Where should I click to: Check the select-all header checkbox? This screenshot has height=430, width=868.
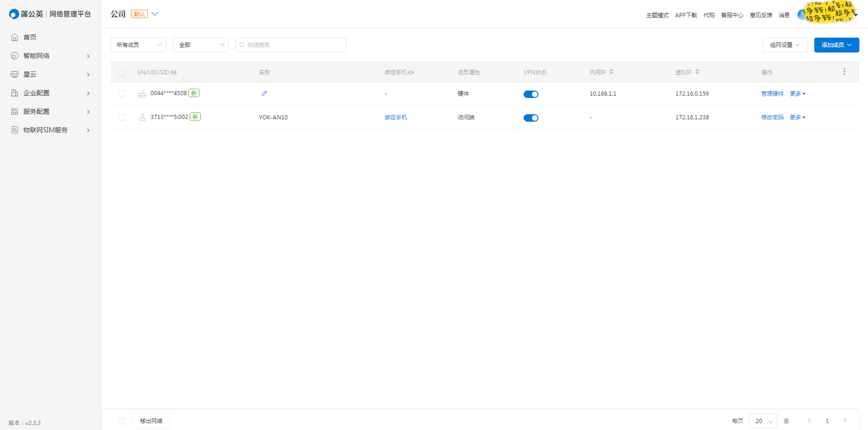coord(121,73)
